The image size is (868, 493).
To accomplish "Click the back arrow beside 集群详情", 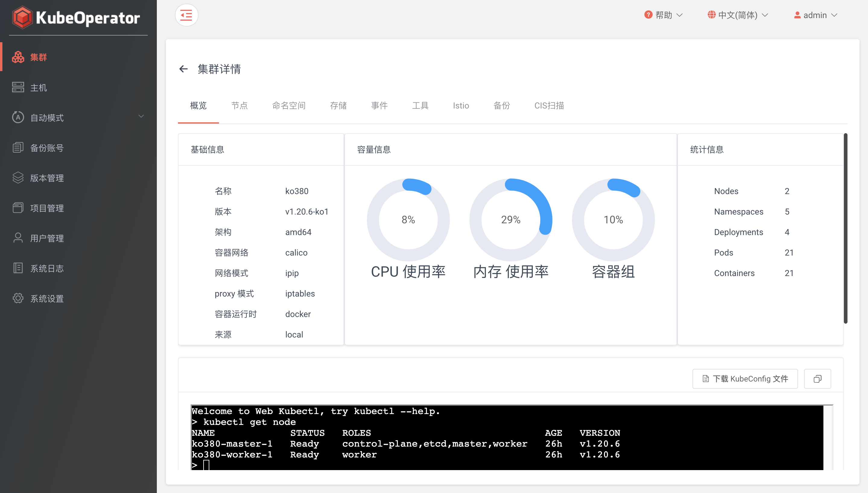I will (184, 69).
